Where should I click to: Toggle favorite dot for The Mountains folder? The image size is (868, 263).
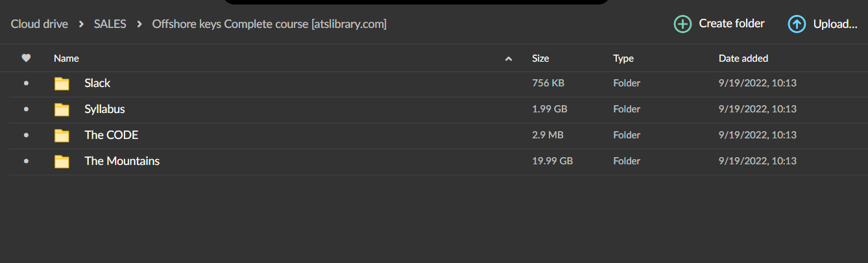tap(26, 161)
